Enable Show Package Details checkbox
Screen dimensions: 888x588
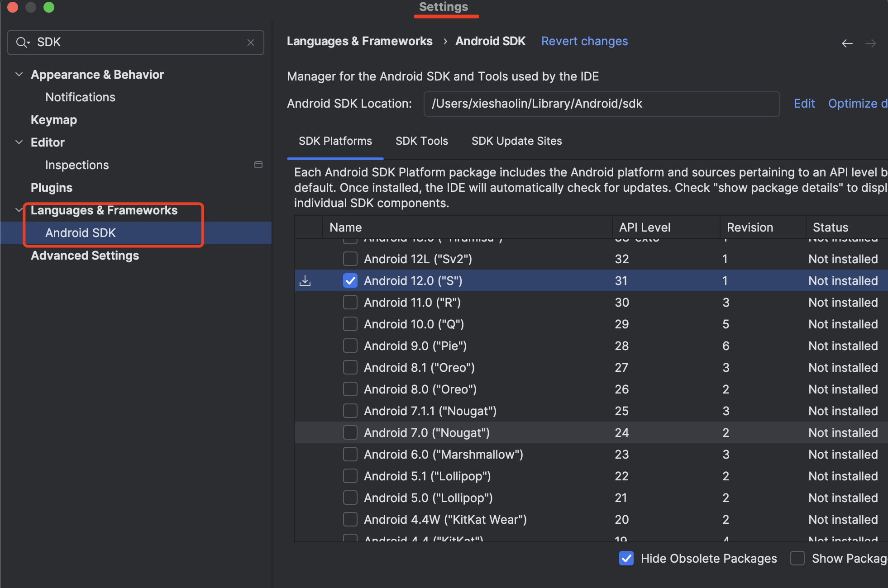point(797,559)
